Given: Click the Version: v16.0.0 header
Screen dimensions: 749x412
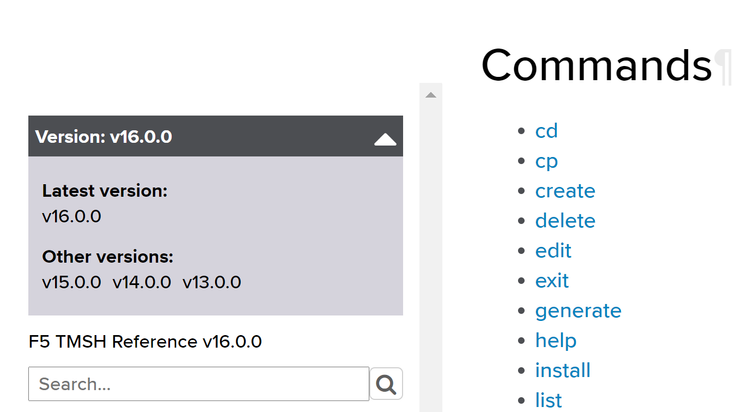Looking at the screenshot, I should (104, 137).
